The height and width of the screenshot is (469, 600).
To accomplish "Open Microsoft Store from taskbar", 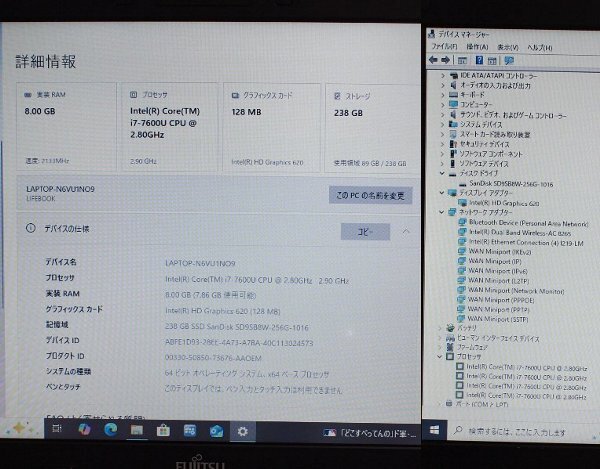I will click(163, 430).
